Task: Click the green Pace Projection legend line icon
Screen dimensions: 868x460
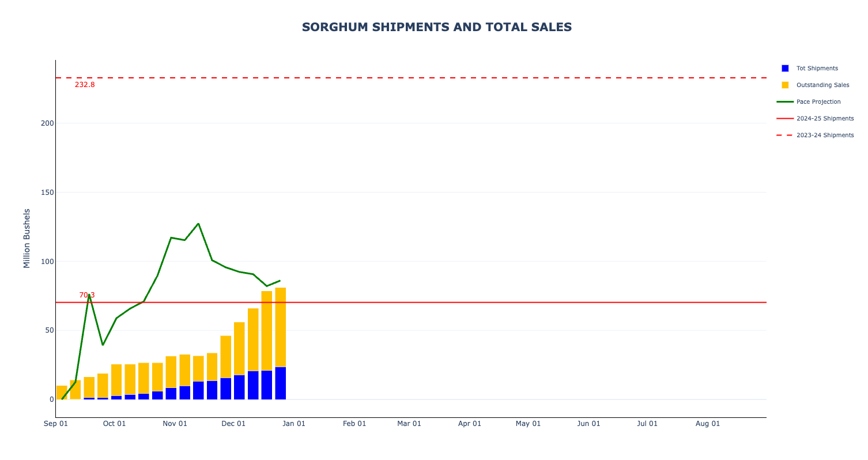Action: (785, 102)
